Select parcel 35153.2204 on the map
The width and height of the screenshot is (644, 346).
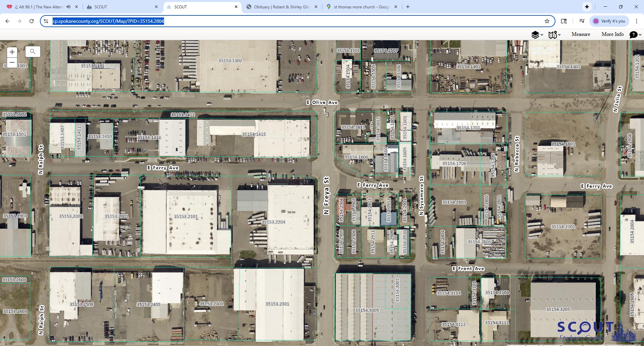(x=273, y=222)
